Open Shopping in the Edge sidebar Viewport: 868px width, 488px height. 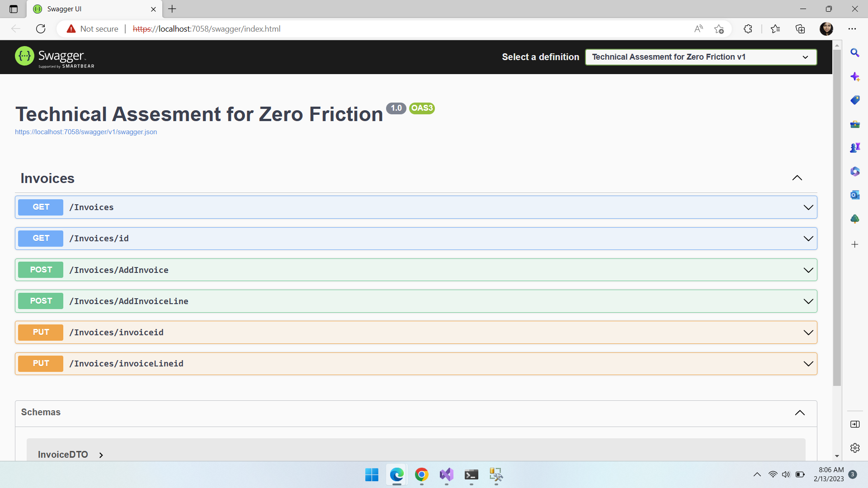(x=855, y=100)
